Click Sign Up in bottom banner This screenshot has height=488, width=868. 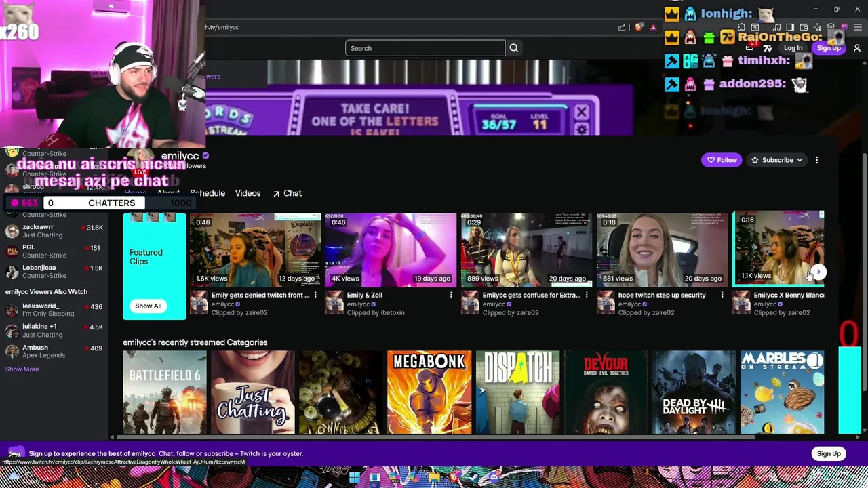point(829,453)
